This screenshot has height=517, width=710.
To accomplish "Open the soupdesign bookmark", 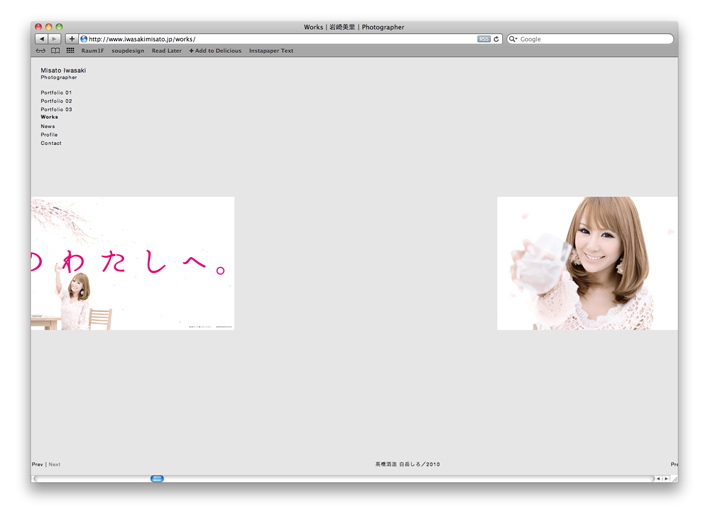I will click(127, 51).
